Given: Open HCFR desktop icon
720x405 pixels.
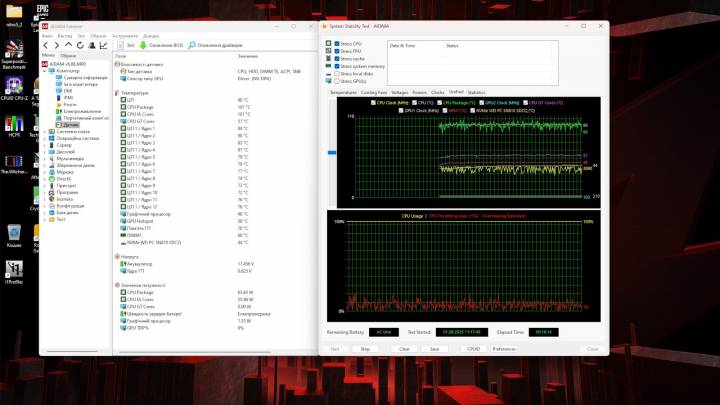Looking at the screenshot, I should [14, 126].
